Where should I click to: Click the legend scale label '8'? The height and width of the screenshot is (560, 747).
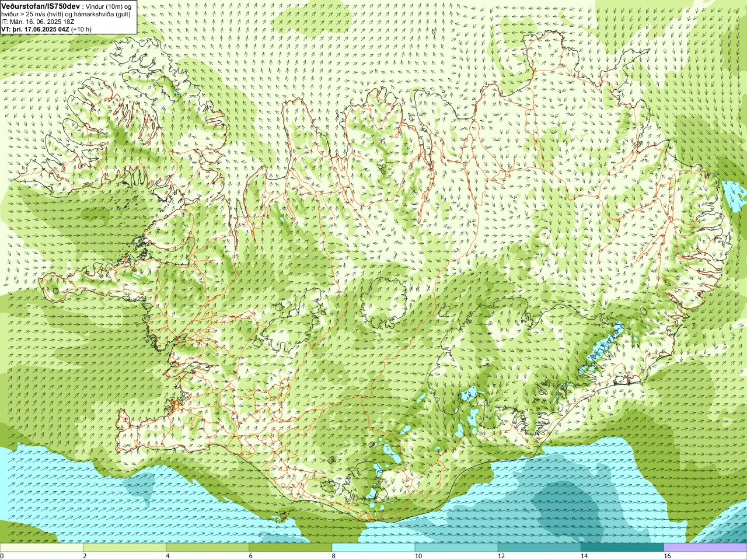pyautogui.click(x=335, y=556)
